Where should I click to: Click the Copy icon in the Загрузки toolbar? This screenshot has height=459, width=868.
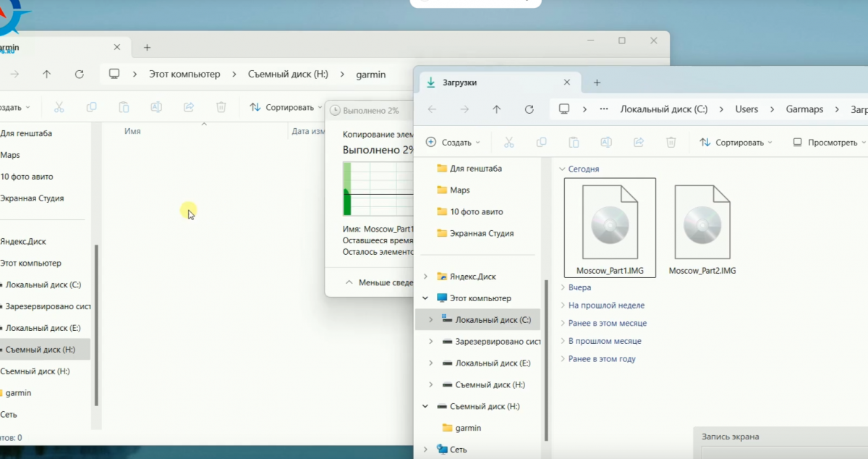[x=541, y=143]
